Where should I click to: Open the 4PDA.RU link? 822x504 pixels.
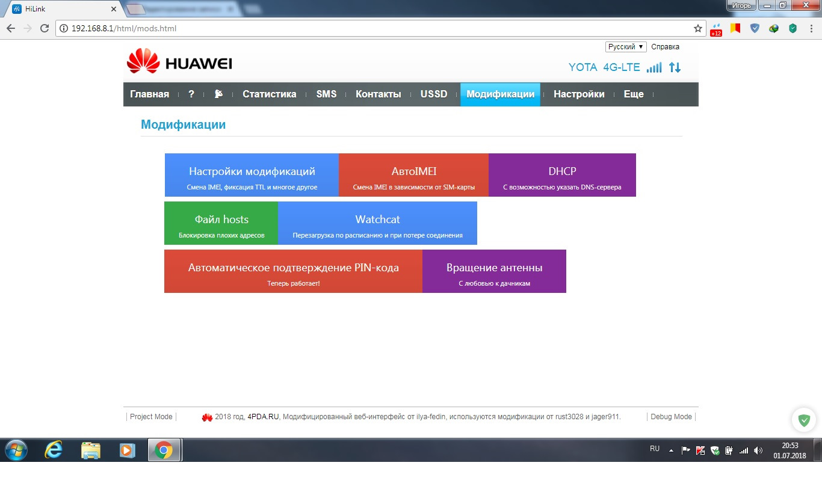pyautogui.click(x=264, y=417)
